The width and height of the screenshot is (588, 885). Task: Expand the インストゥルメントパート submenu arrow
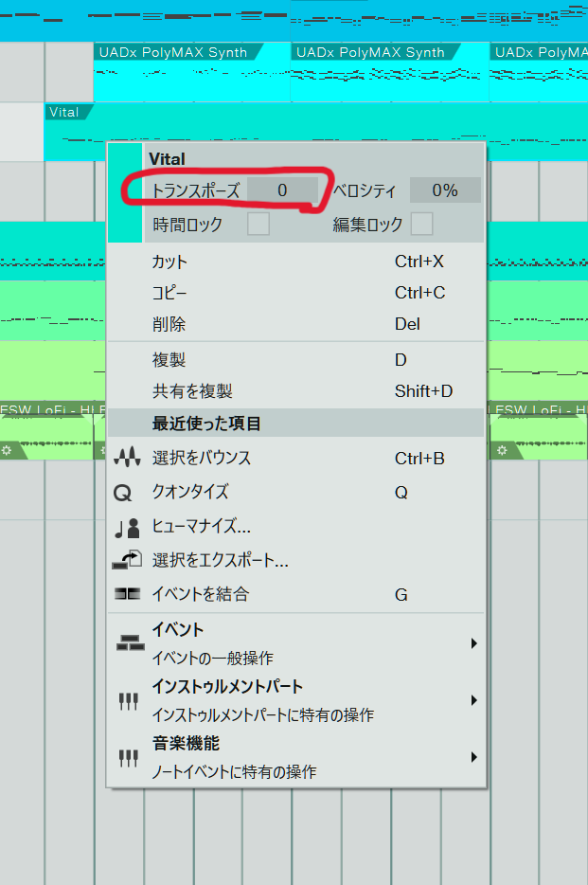(474, 700)
